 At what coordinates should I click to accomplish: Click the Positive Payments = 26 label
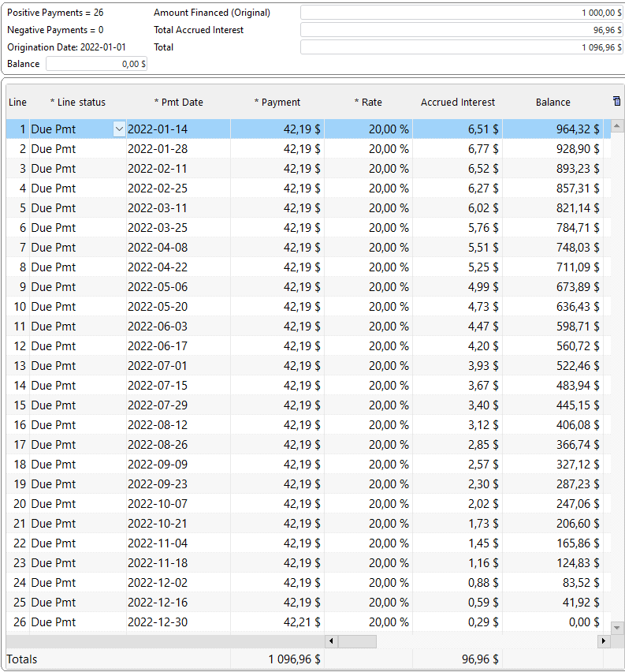pyautogui.click(x=55, y=13)
